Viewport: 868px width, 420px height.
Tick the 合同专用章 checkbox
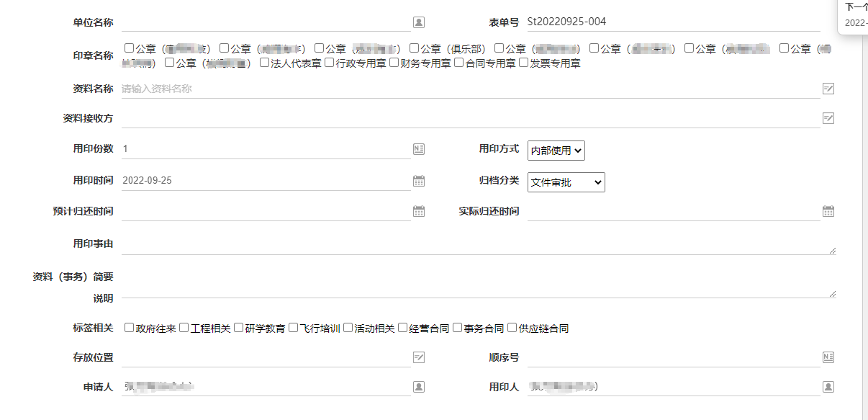458,62
